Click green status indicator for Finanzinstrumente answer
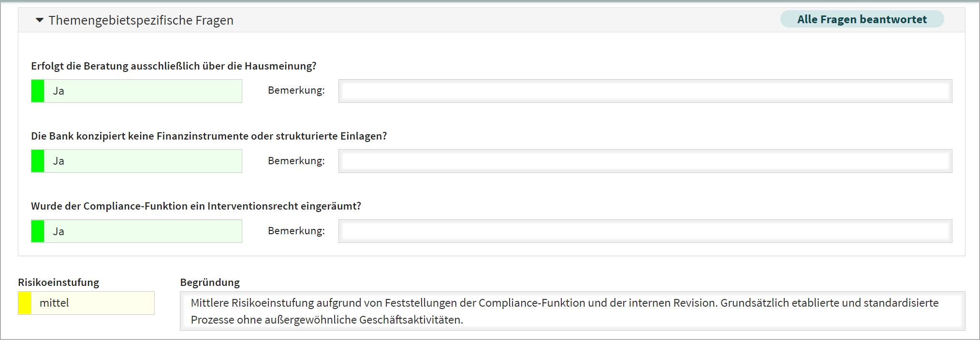Viewport: 980px width, 340px height. click(x=38, y=161)
